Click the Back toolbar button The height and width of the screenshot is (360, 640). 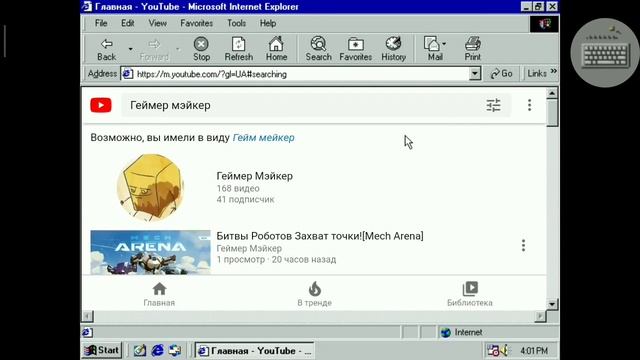point(107,49)
